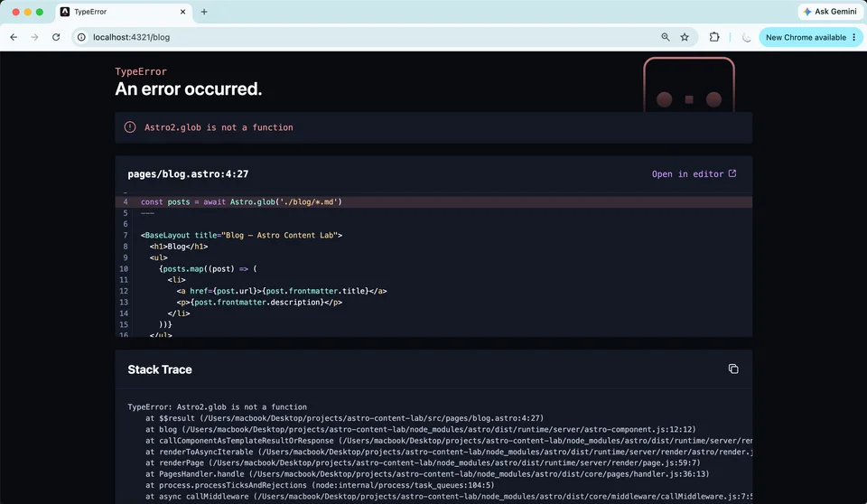Reload the localhost blog page

(56, 37)
